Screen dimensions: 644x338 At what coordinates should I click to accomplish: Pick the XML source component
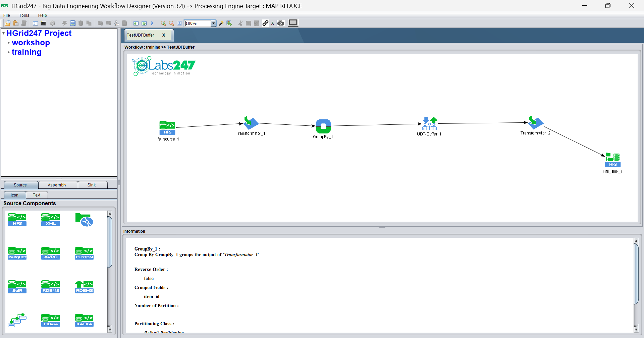[51, 220]
